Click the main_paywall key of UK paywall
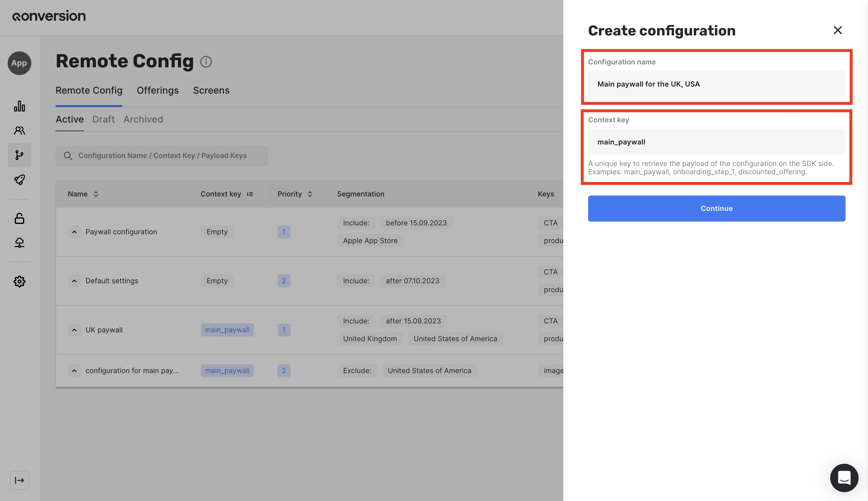 227,330
